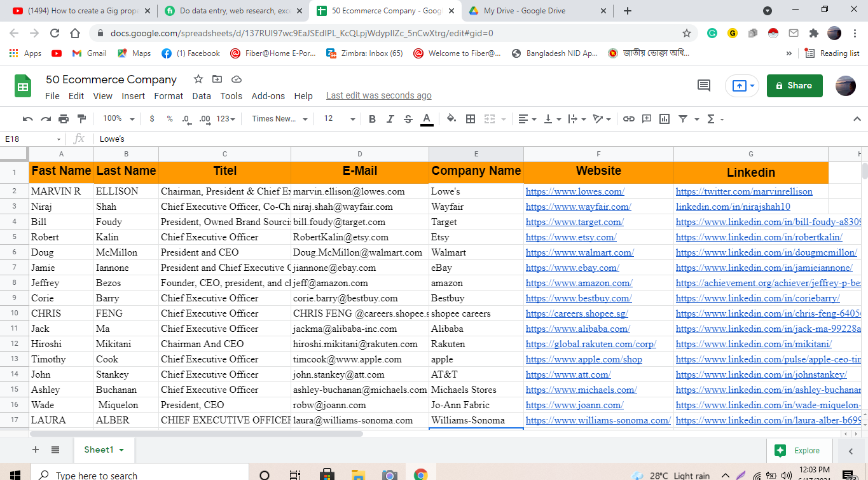Viewport: 868px width, 480px height.
Task: Click the print icon
Action: [x=64, y=119]
